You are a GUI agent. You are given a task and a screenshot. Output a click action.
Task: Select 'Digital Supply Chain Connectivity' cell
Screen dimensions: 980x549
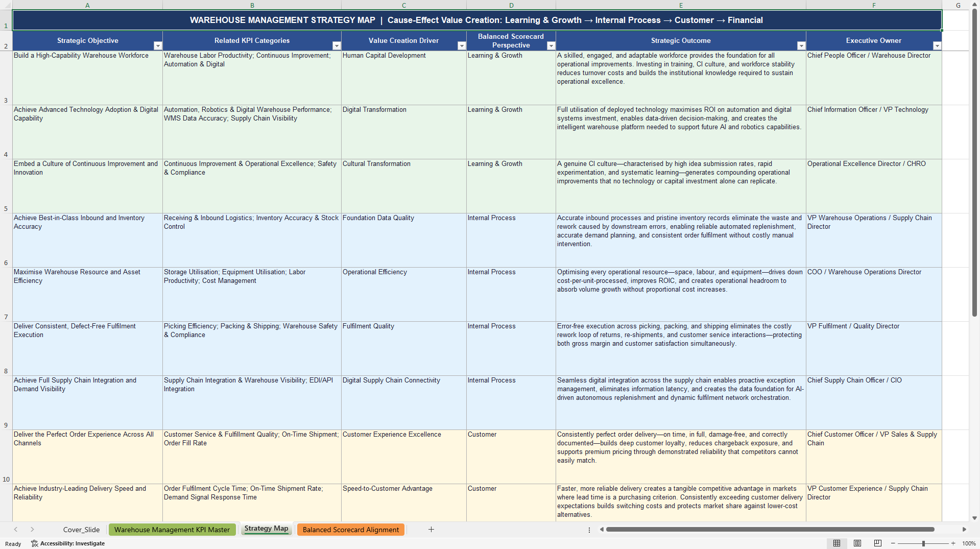tap(403, 403)
